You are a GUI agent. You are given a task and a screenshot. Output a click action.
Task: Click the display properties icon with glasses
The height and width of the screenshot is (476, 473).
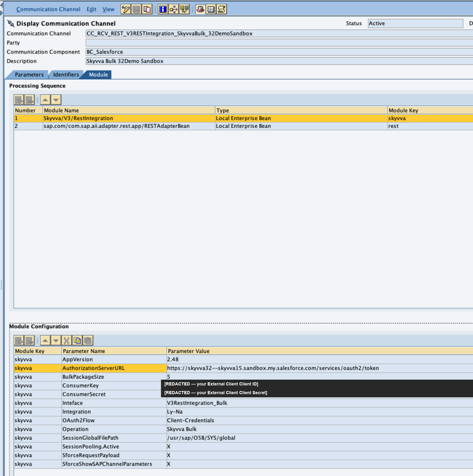tap(184, 9)
